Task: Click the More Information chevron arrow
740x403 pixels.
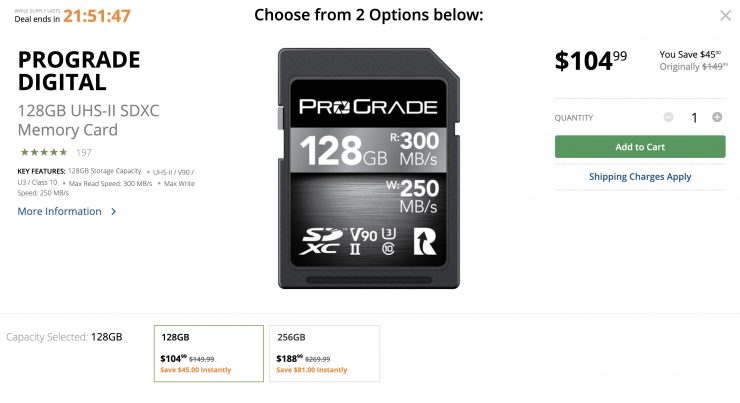Action: (114, 212)
